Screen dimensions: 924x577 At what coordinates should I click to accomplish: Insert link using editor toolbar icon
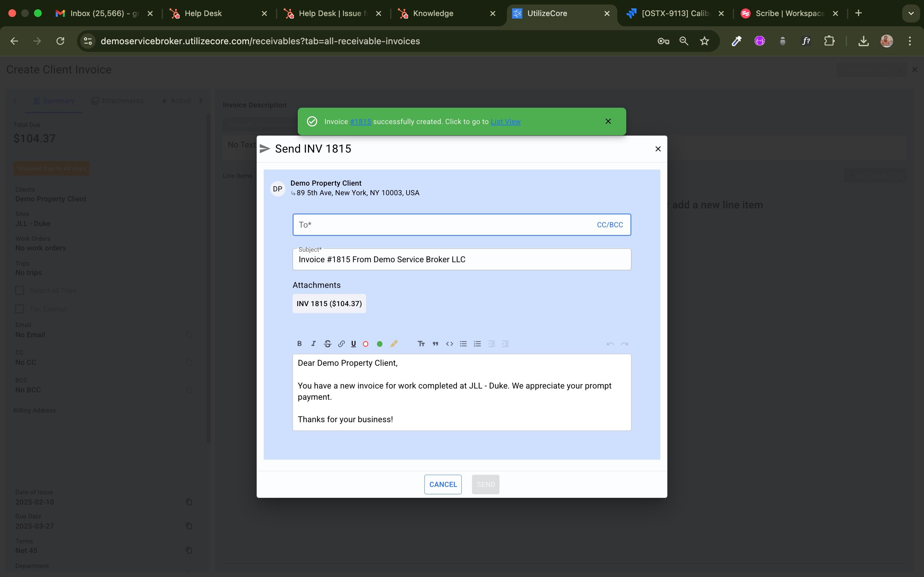341,343
